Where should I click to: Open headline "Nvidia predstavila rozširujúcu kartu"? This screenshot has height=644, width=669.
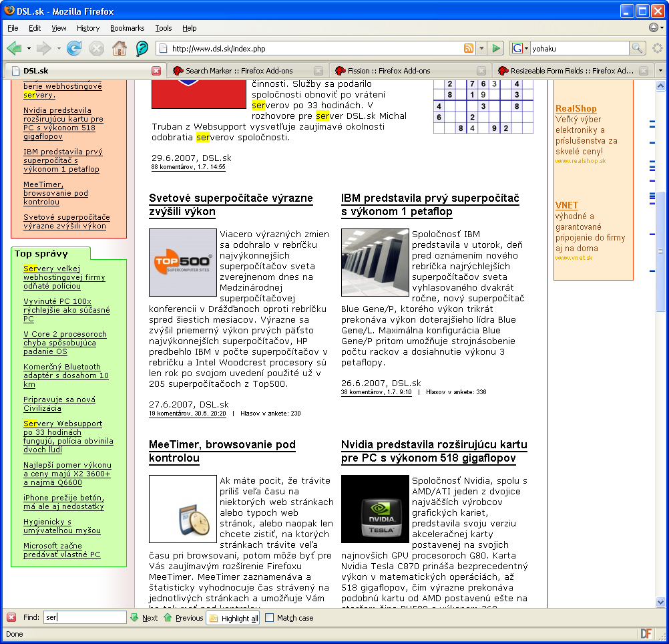point(435,451)
